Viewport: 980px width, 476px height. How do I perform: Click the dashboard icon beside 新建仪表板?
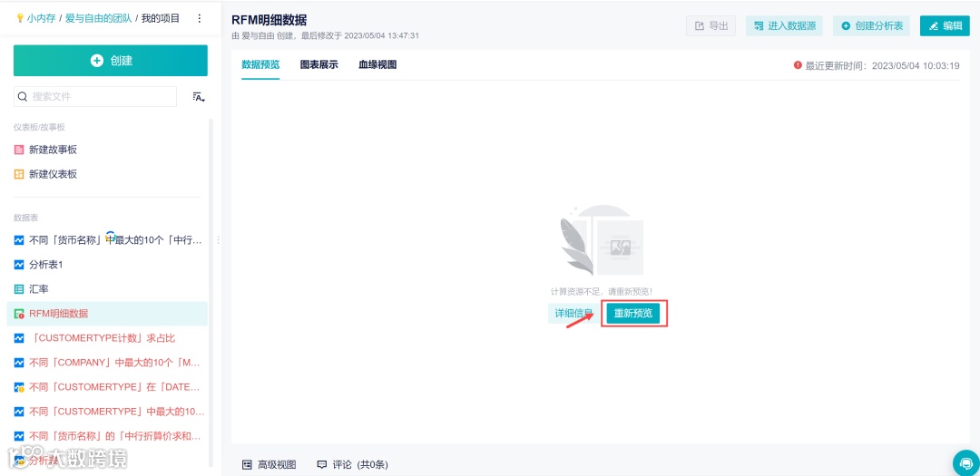(19, 174)
